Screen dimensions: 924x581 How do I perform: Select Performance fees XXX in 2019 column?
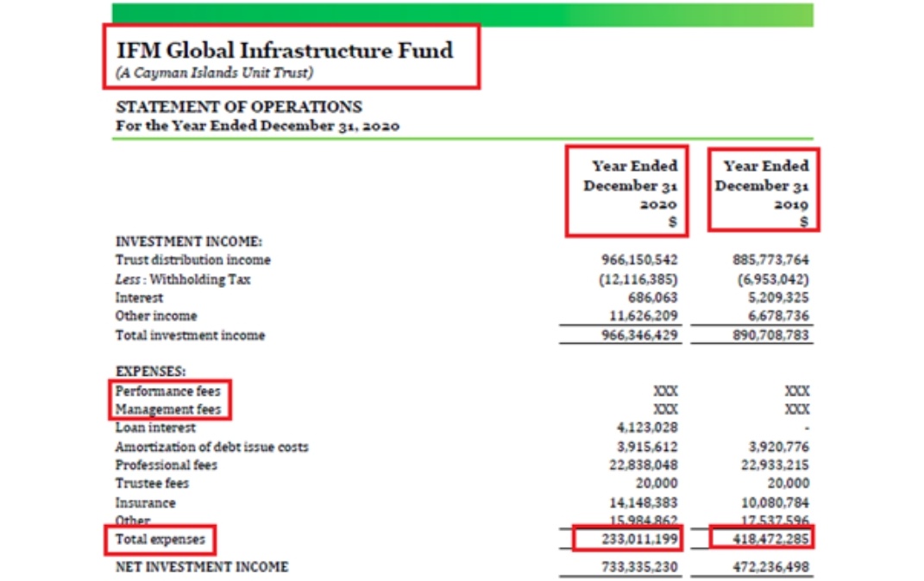(x=797, y=391)
